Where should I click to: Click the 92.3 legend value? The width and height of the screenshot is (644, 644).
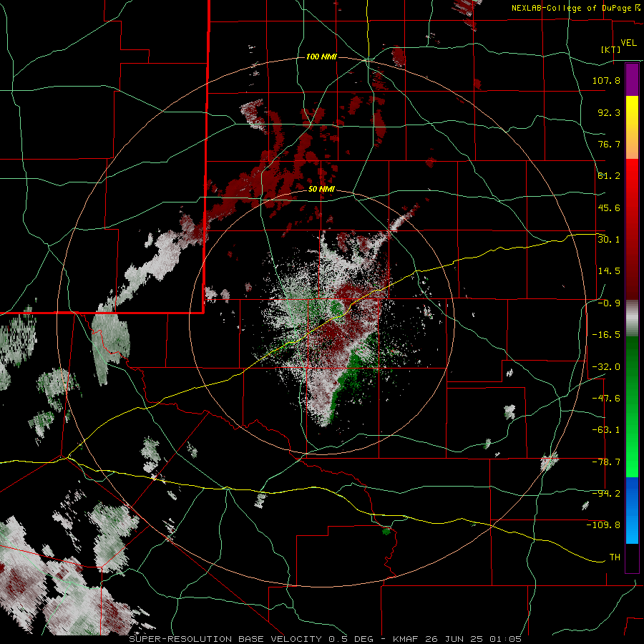(609, 112)
